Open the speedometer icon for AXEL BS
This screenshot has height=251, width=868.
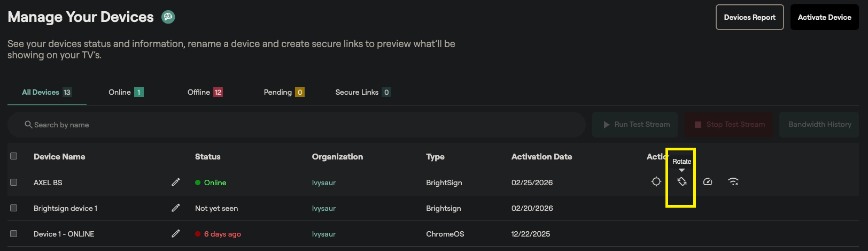coord(707,182)
